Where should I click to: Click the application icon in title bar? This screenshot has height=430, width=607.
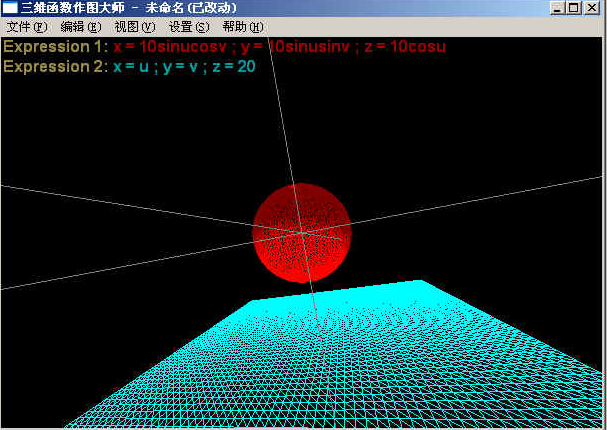point(10,8)
